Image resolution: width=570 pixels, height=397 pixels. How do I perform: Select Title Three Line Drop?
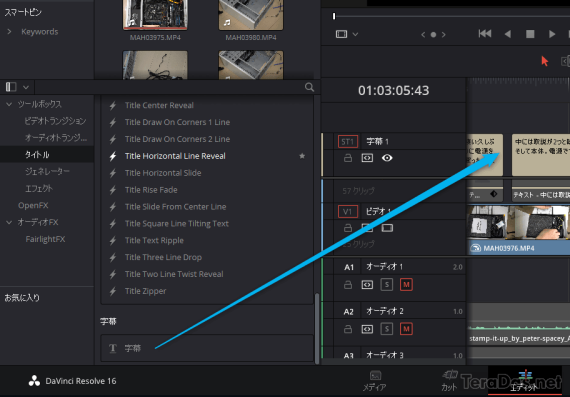pyautogui.click(x=163, y=257)
